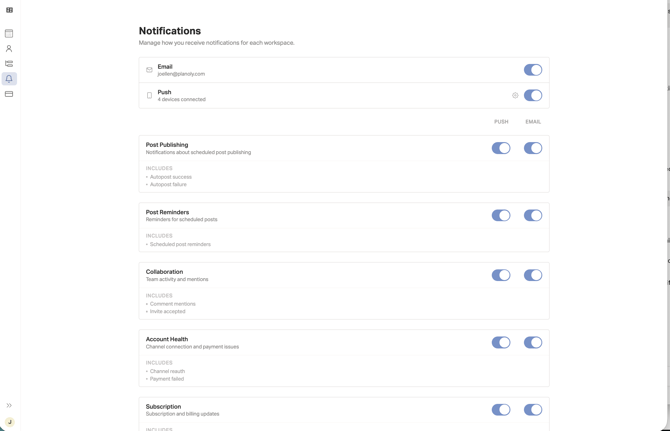Open the channels list icon in sidebar
Screen dimensions: 670x431
pyautogui.click(x=9, y=64)
